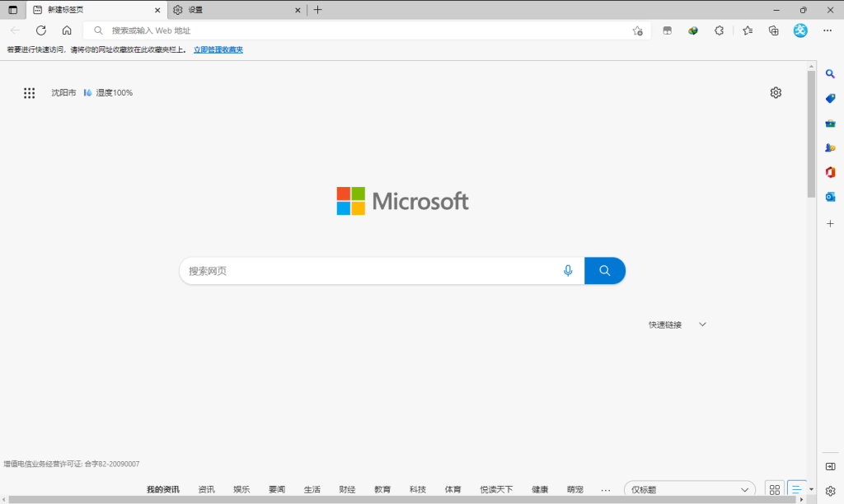Expand the 快速链接 quick links chevron

click(702, 324)
